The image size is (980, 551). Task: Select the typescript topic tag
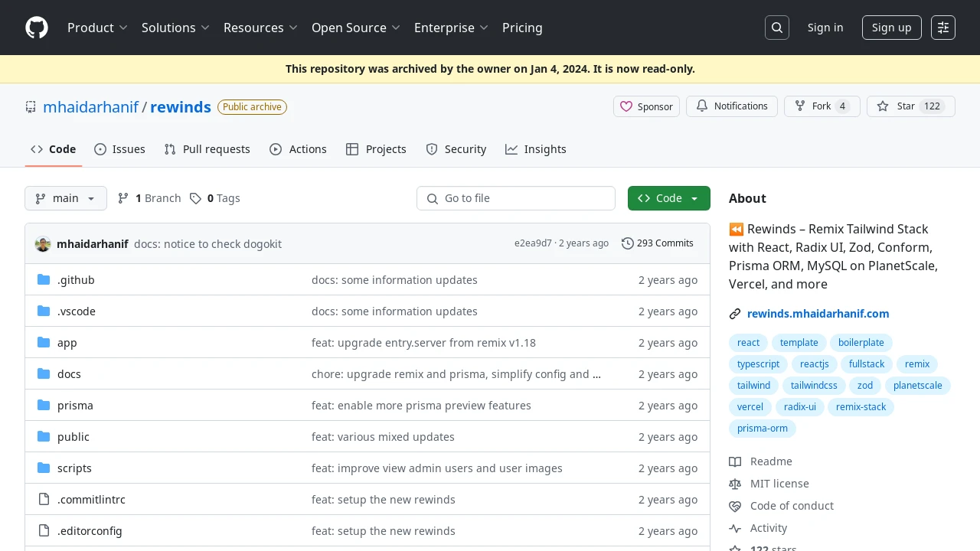coord(759,364)
